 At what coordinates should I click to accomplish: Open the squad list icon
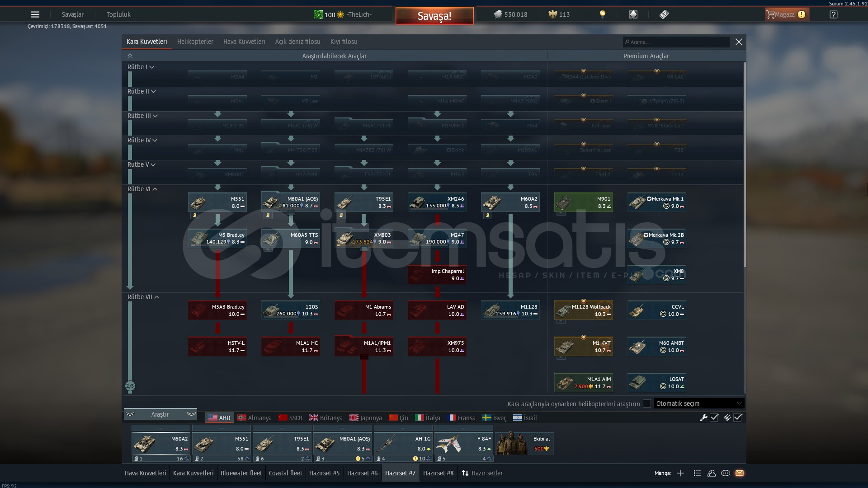point(697,473)
